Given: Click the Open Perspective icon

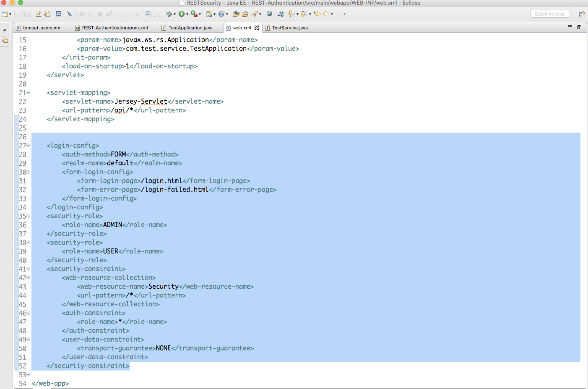Looking at the screenshot, I should point(582,14).
